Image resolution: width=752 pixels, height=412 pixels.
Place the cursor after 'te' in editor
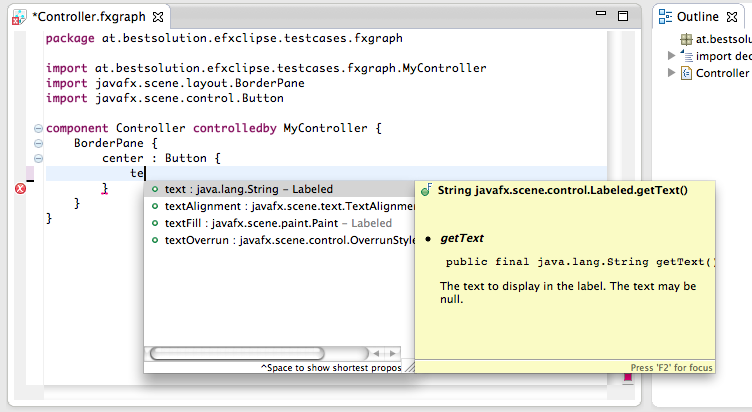click(145, 173)
